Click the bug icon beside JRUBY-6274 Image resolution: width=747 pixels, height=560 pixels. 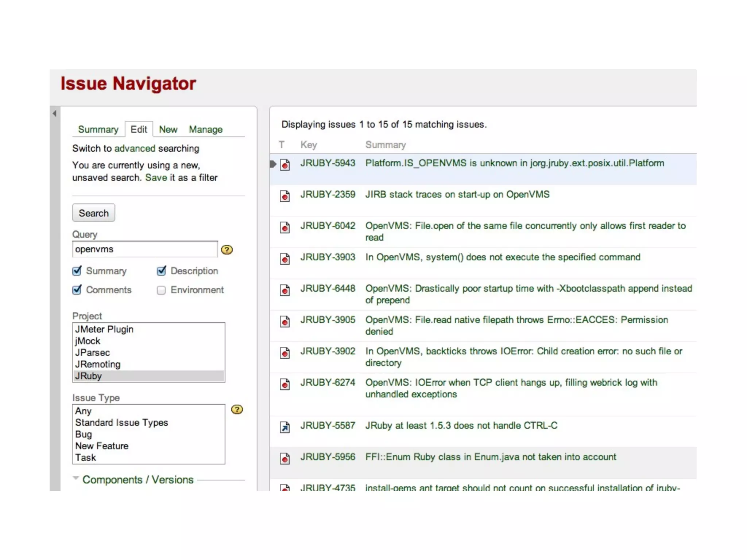tap(285, 384)
